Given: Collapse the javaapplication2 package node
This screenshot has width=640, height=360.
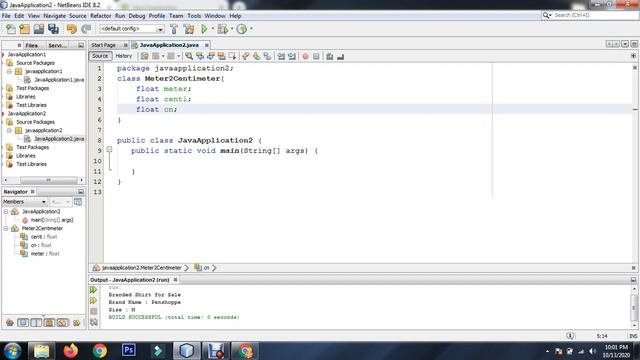Looking at the screenshot, I should pos(9,131).
